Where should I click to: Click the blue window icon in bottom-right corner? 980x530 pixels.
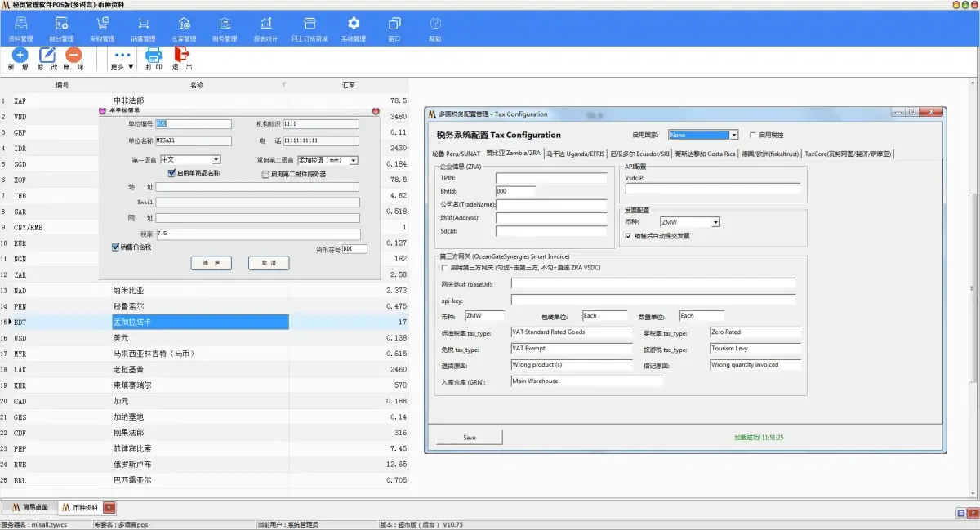coord(960,513)
